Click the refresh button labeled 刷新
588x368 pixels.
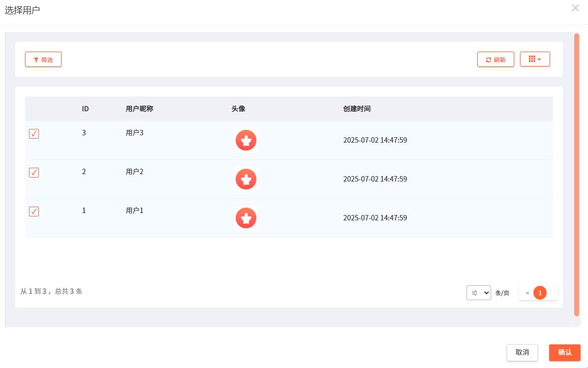pos(495,60)
